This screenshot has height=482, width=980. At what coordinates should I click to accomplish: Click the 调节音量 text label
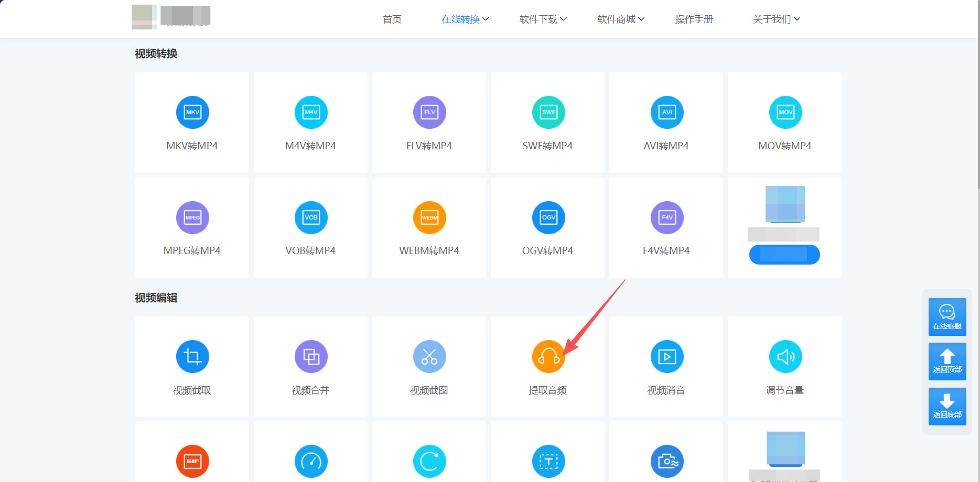tap(785, 390)
